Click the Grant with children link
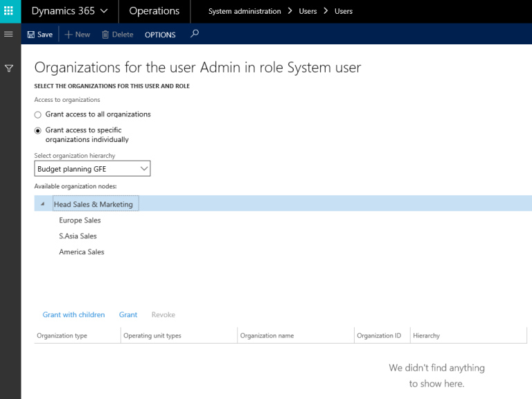The height and width of the screenshot is (399, 532). (x=73, y=314)
